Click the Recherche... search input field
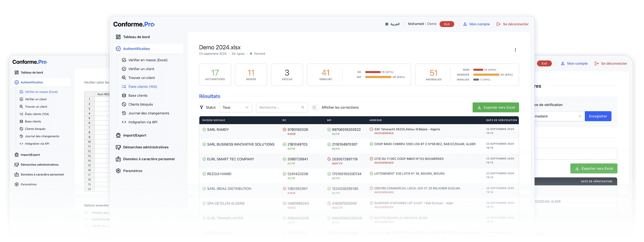 click(x=281, y=108)
